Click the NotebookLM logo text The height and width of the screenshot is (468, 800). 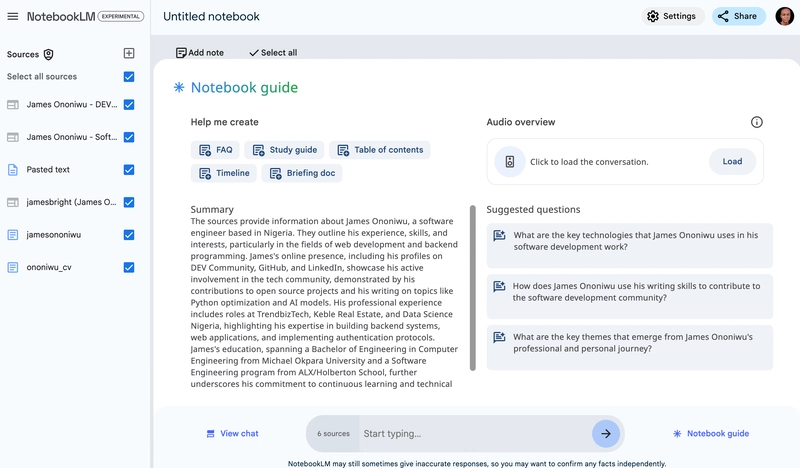(x=61, y=16)
